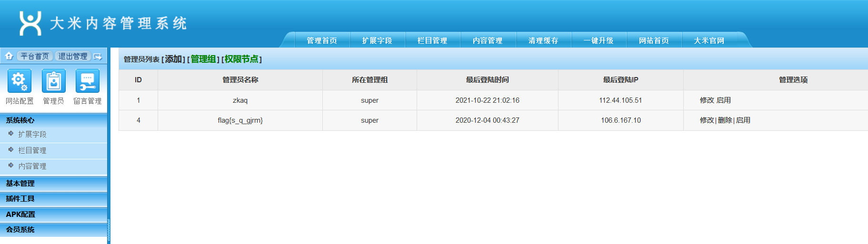Click 退出管理 to log out
This screenshot has height=244, width=868.
coord(73,56)
